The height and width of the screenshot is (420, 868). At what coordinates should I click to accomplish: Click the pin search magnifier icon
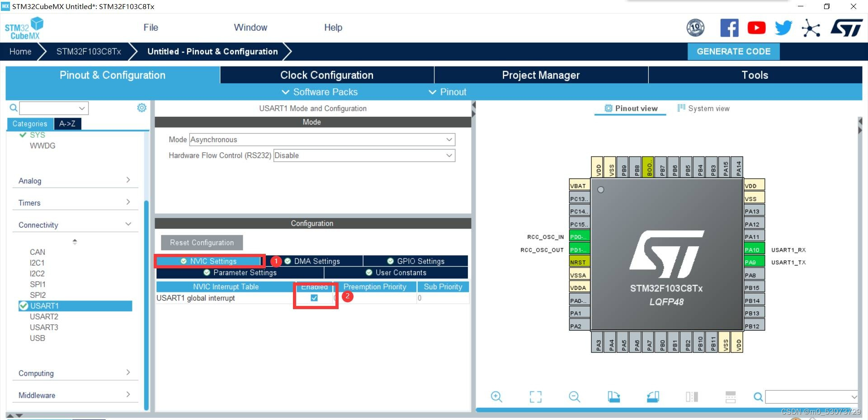pos(758,397)
